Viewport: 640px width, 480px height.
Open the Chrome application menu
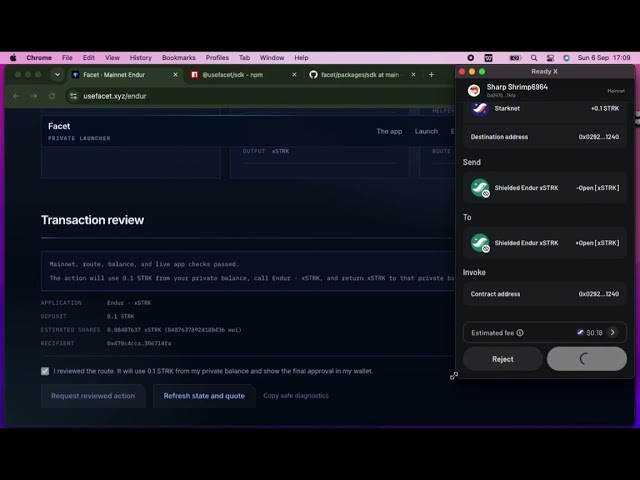click(x=39, y=58)
